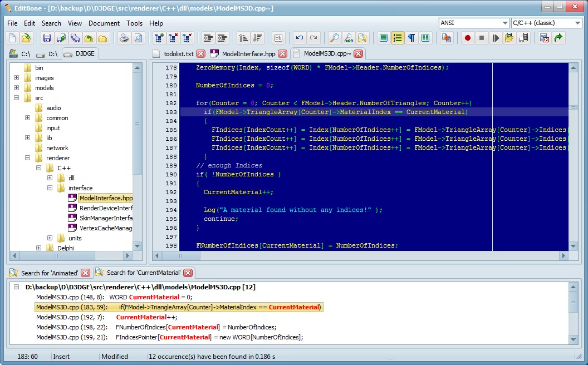This screenshot has height=365, width=588.
Task: Open the Search menu
Action: pyautogui.click(x=51, y=23)
